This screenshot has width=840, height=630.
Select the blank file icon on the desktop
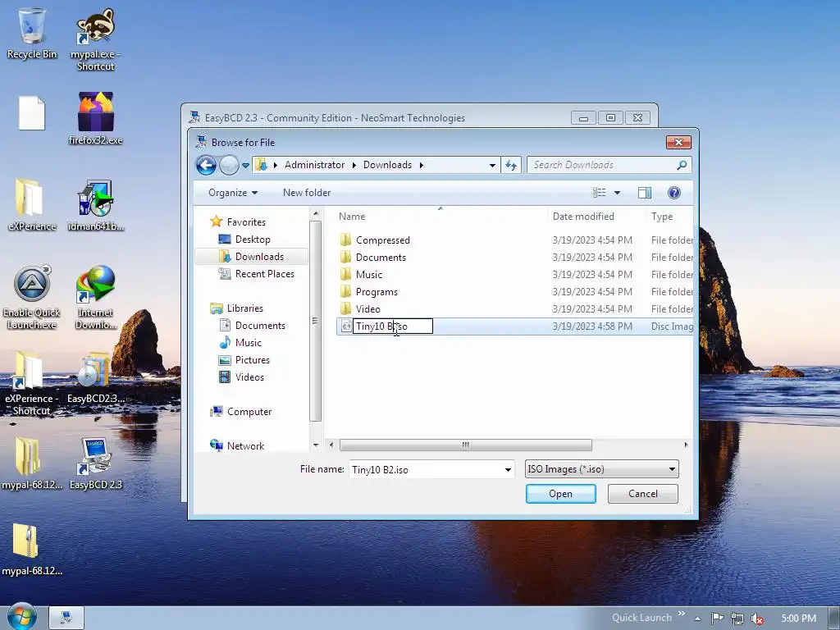[x=32, y=112]
